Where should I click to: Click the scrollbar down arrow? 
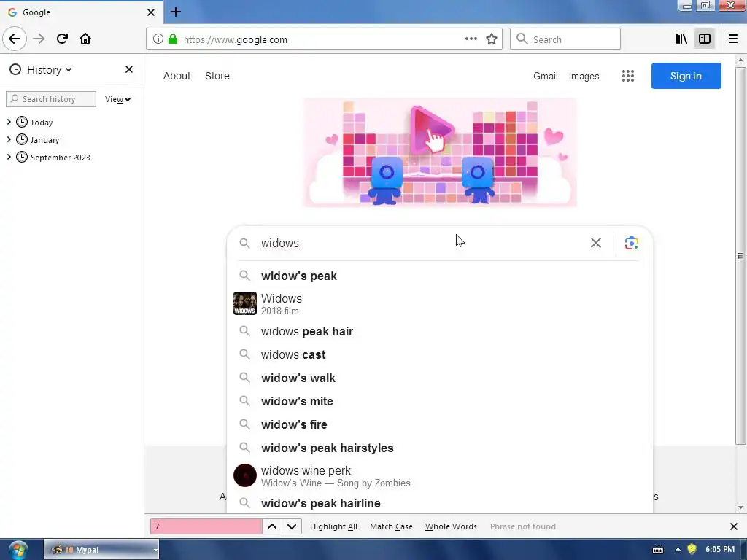[x=740, y=507]
